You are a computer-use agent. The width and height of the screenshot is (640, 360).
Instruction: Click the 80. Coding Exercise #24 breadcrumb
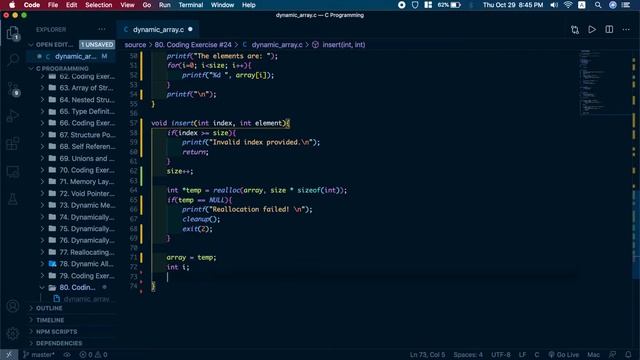click(x=193, y=45)
